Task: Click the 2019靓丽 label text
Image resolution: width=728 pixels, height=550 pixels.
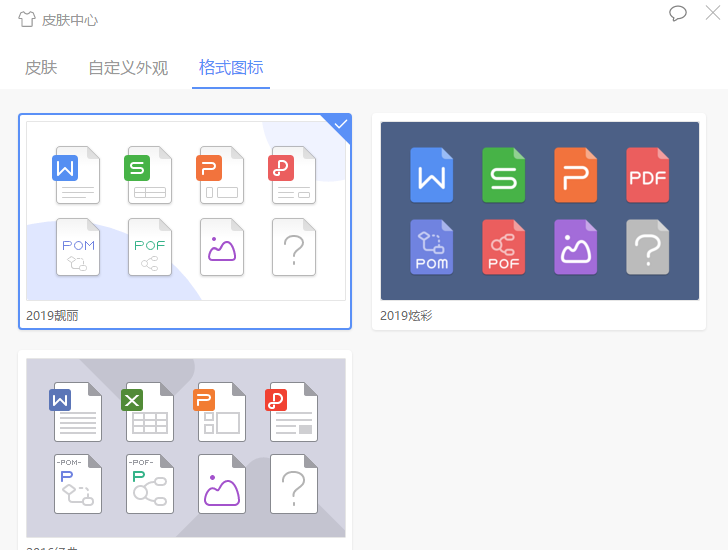Action: click(52, 316)
